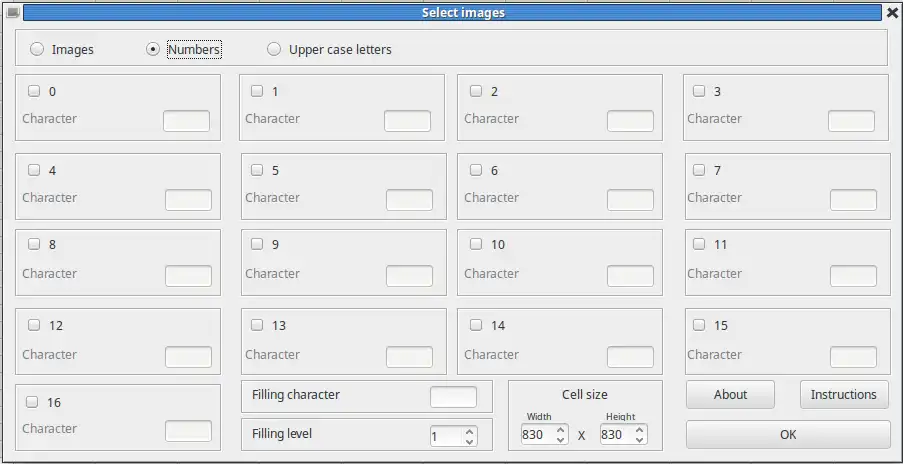
Task: Increase the cell Width value
Action: 561,429
